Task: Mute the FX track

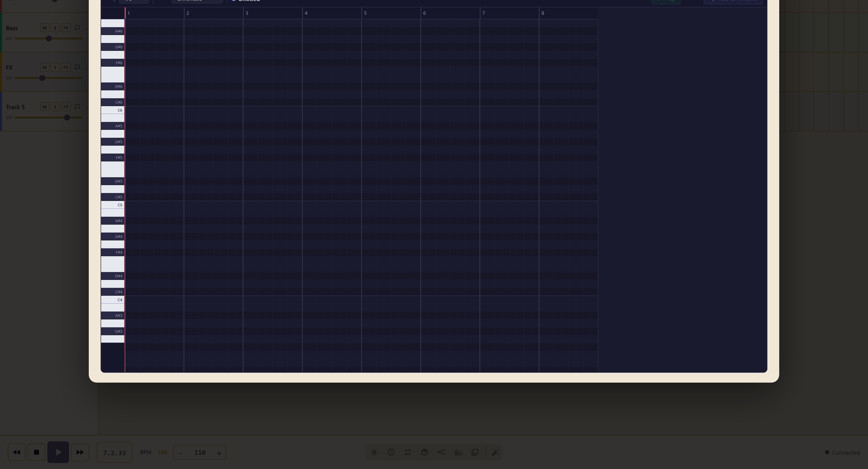Action: coord(44,67)
